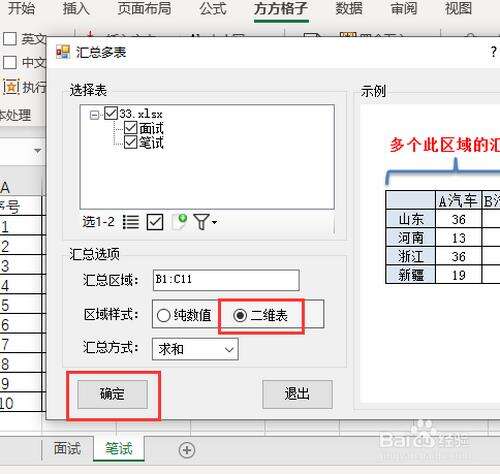Open dialog help question mark
This screenshot has width=500, height=474.
pyautogui.click(x=493, y=52)
